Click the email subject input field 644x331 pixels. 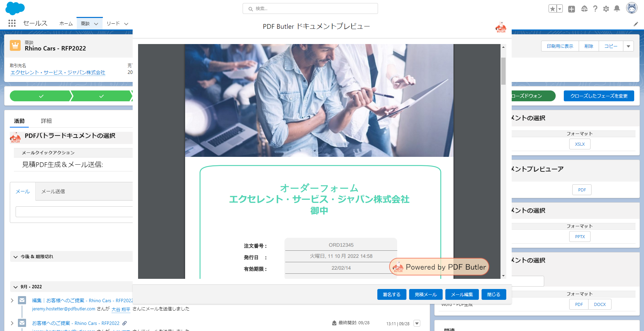click(x=74, y=212)
